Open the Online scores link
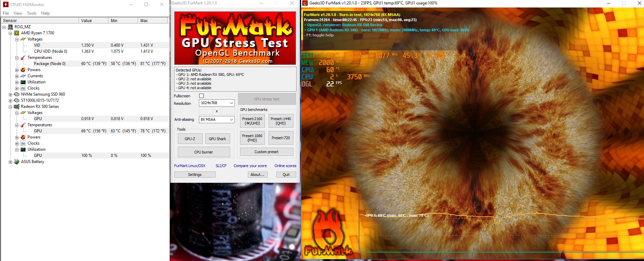This screenshot has width=644, height=261. [x=285, y=166]
